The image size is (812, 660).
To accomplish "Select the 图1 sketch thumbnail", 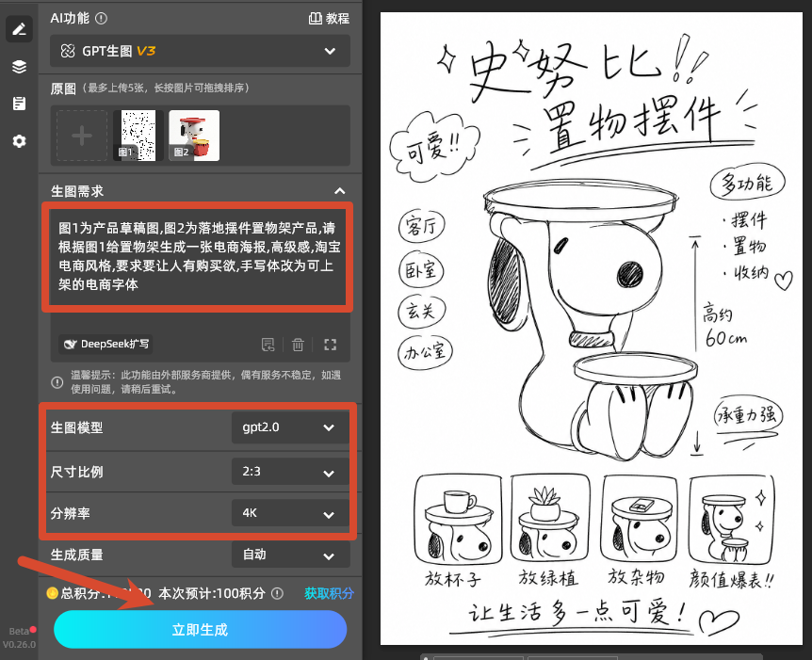I will click(138, 136).
